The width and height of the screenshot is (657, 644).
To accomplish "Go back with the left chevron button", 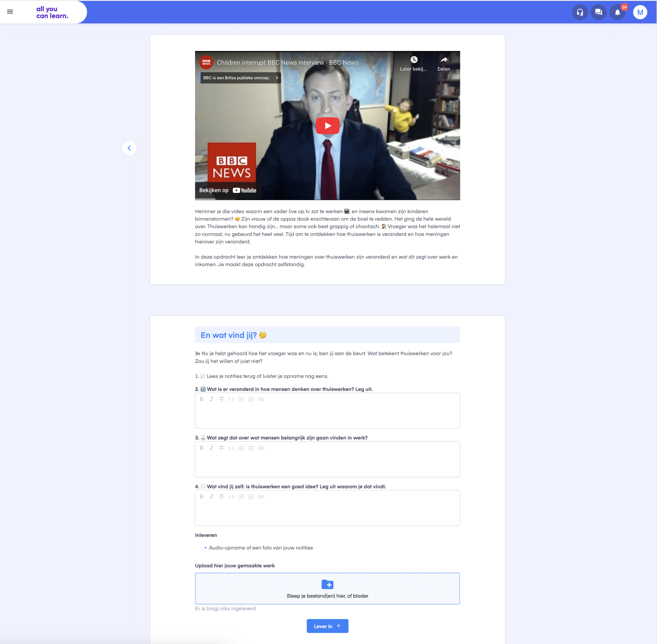I will point(129,148).
